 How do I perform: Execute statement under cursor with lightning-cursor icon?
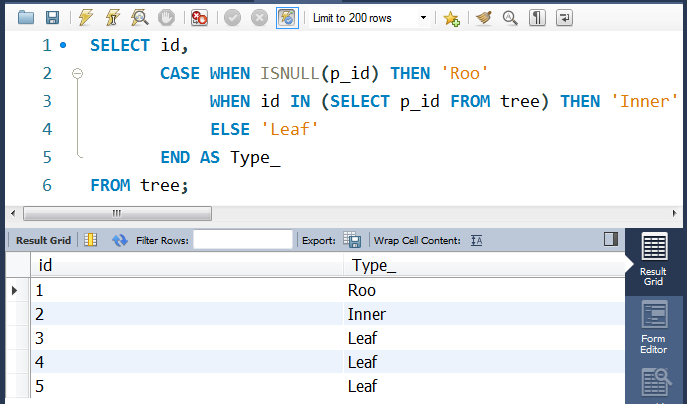[113, 18]
